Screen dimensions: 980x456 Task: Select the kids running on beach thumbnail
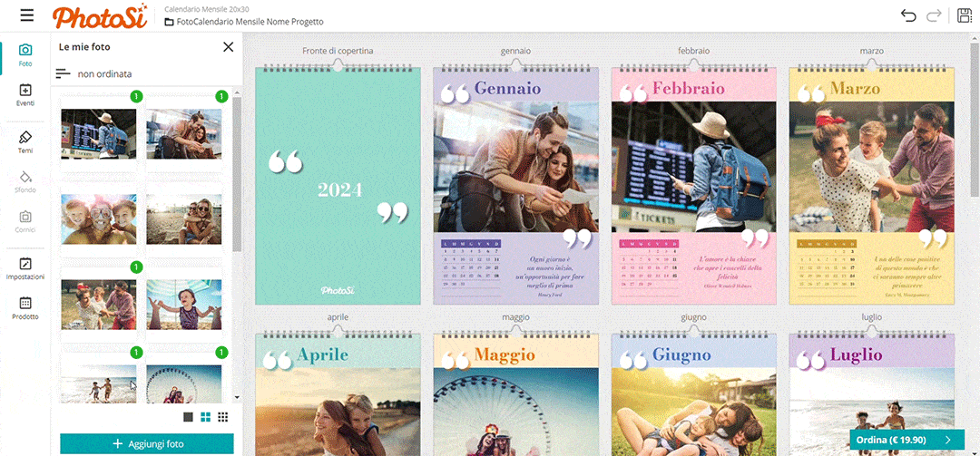tap(99, 383)
